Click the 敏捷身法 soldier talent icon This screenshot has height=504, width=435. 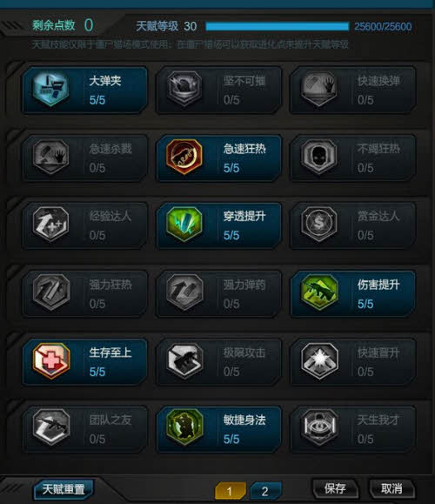pos(184,427)
